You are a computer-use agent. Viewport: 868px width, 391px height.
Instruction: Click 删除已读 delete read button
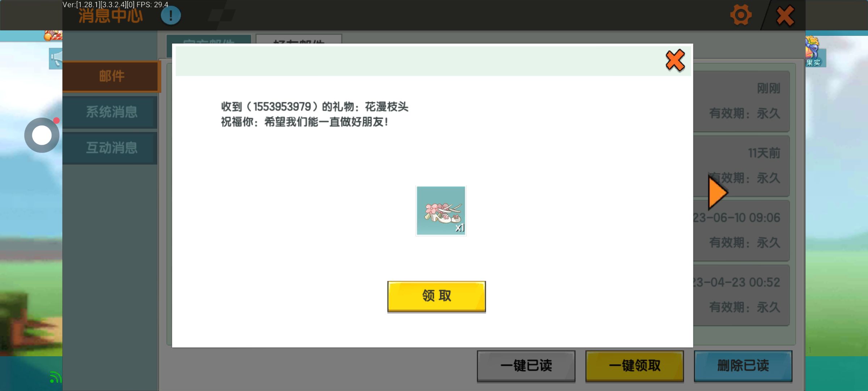click(x=743, y=366)
